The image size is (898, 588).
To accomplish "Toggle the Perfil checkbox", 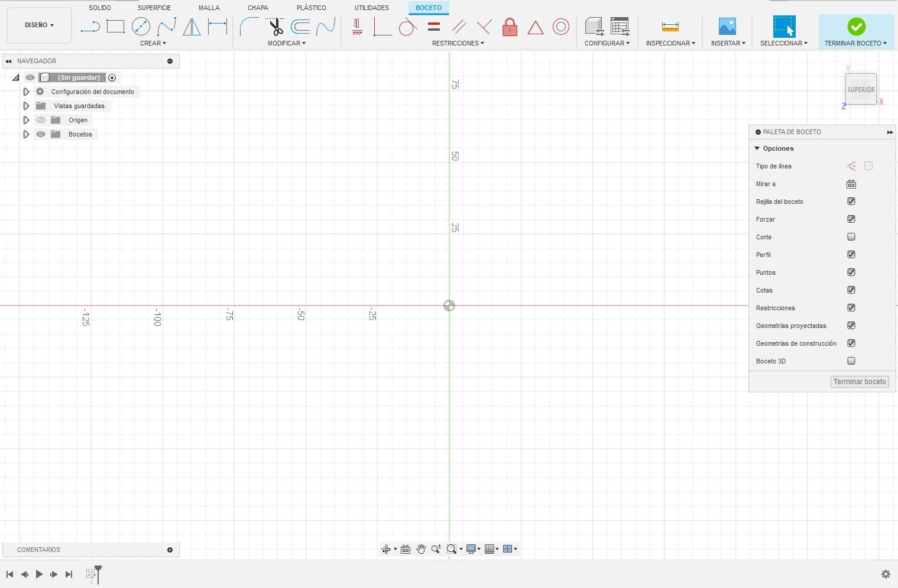I will (x=851, y=255).
